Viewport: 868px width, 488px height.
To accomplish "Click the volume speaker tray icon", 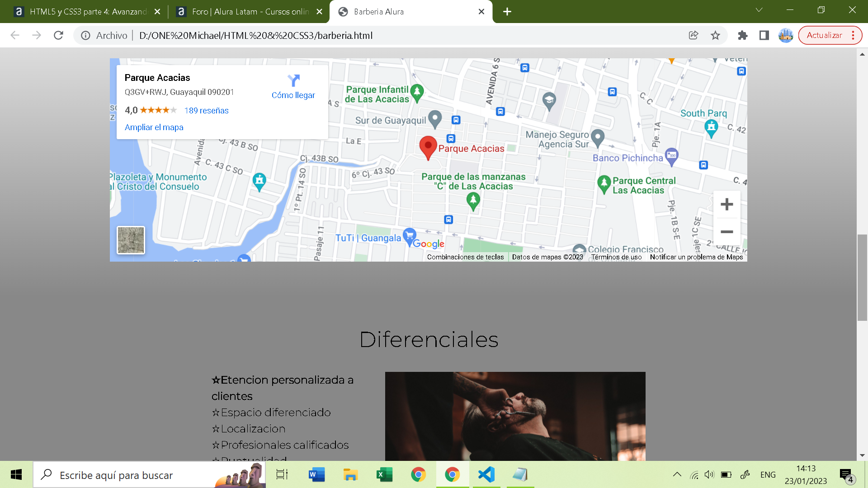I will click(x=709, y=474).
